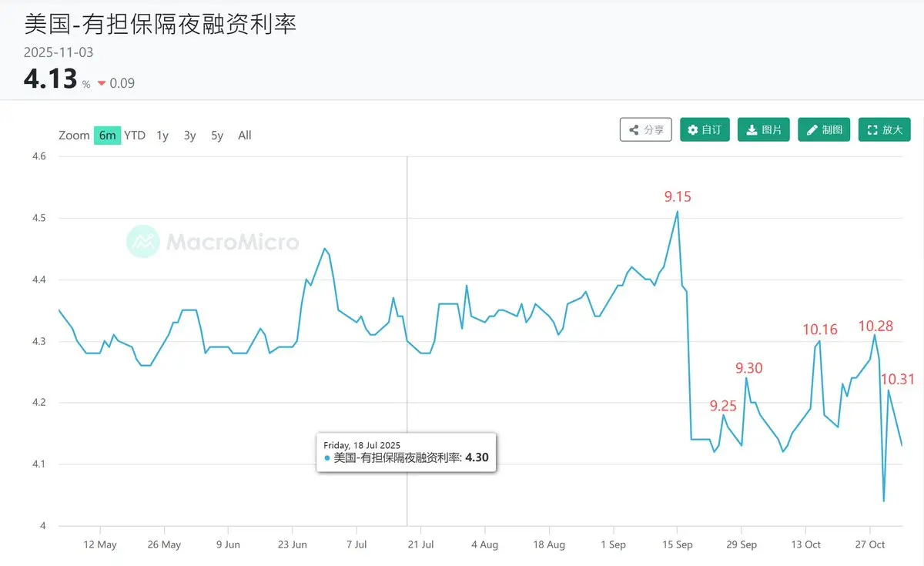Click the 9.15 peak annotation
The height and width of the screenshot is (566, 924).
click(678, 197)
